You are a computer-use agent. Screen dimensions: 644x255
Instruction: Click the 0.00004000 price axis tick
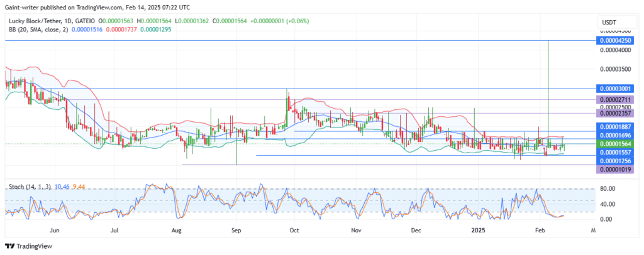[615, 50]
